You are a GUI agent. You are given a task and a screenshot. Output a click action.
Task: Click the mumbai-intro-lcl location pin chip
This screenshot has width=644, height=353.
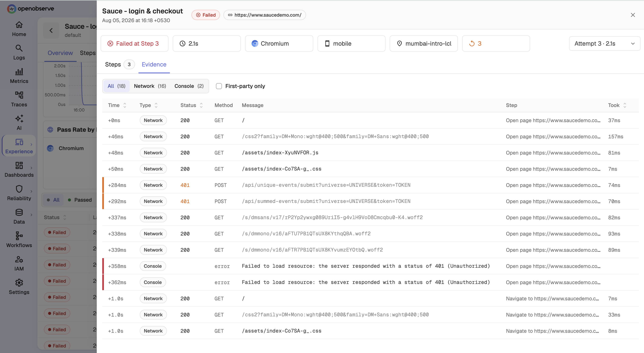pos(424,43)
